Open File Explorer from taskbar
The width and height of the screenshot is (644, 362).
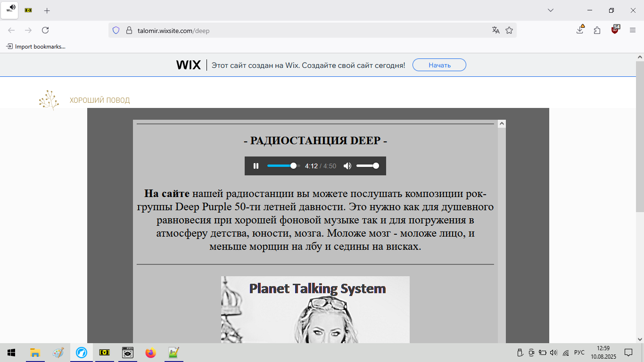coord(35,353)
